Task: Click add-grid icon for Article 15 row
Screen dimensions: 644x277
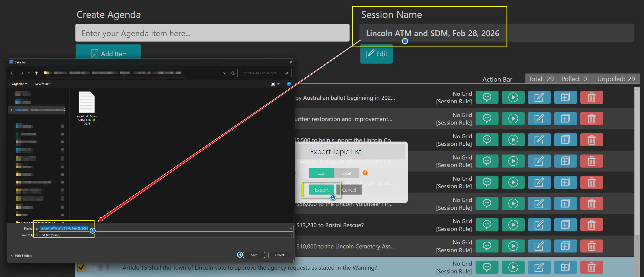Action: point(565,267)
